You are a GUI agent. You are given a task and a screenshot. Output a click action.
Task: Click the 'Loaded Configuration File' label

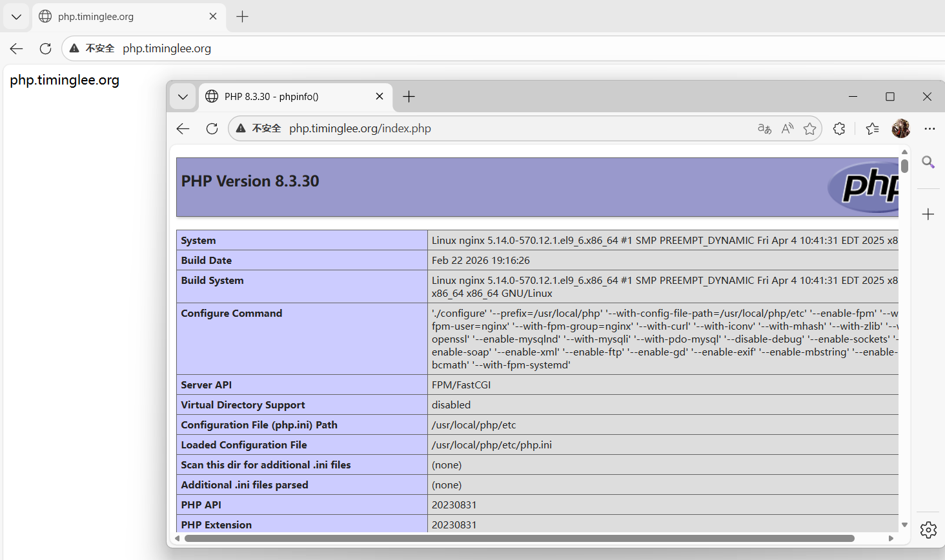point(243,445)
